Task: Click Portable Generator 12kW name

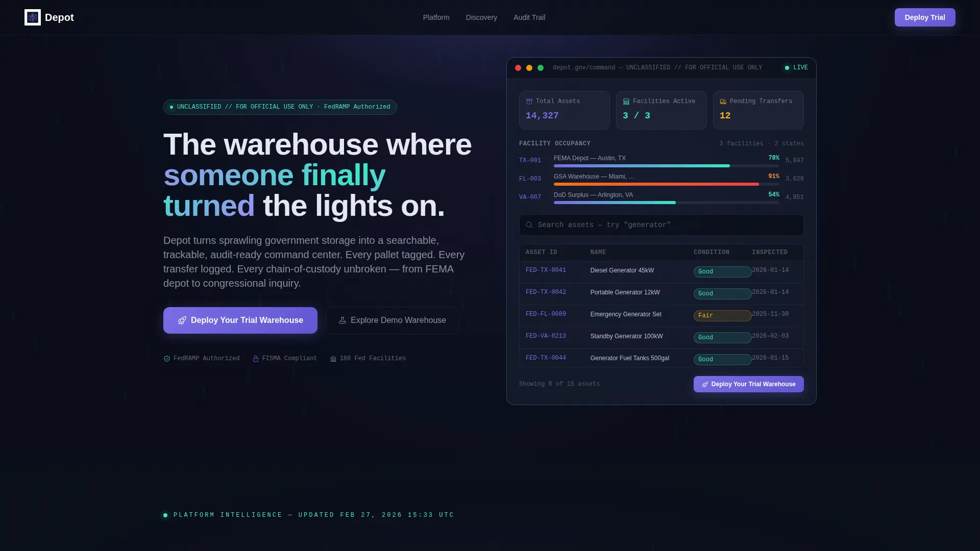Action: 625,292
